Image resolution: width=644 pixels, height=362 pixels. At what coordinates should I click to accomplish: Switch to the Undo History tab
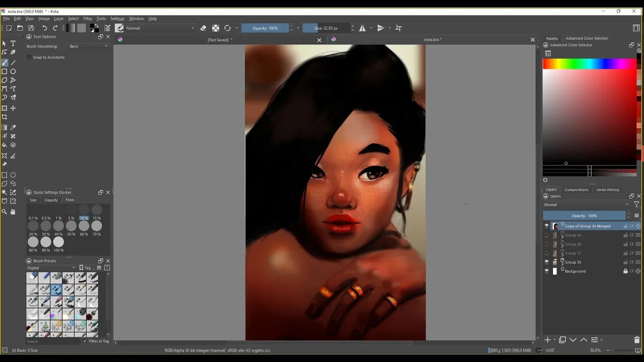pos(608,190)
